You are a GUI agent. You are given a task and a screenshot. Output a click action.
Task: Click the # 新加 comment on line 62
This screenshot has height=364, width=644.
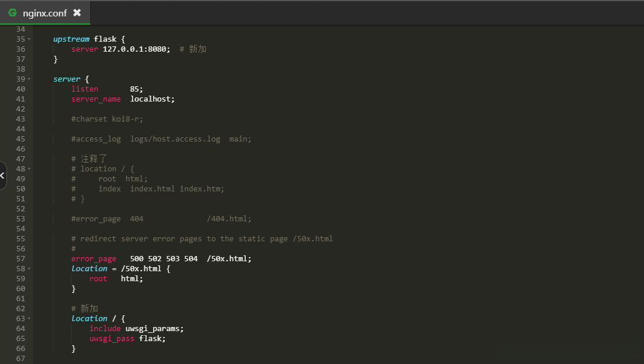[x=85, y=308]
